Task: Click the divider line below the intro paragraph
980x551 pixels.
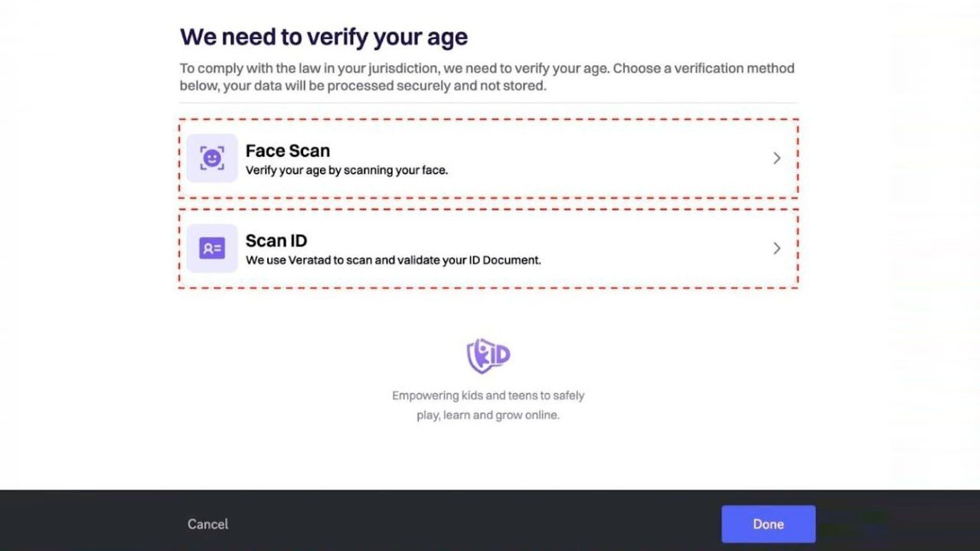Action: click(488, 103)
